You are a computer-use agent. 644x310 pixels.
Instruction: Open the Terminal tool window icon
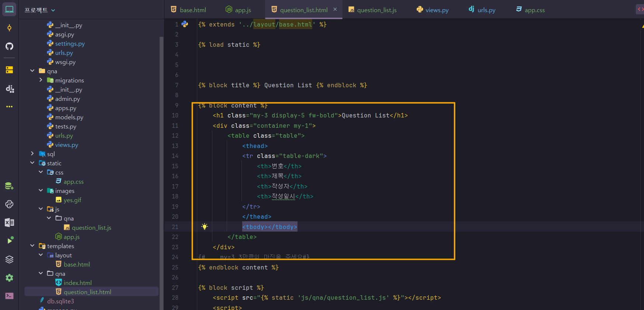click(9, 296)
